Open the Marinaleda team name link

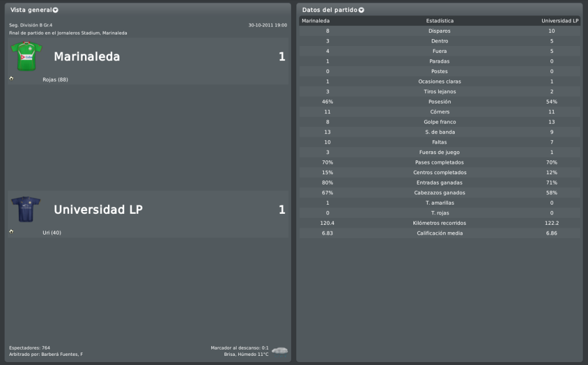click(x=87, y=57)
